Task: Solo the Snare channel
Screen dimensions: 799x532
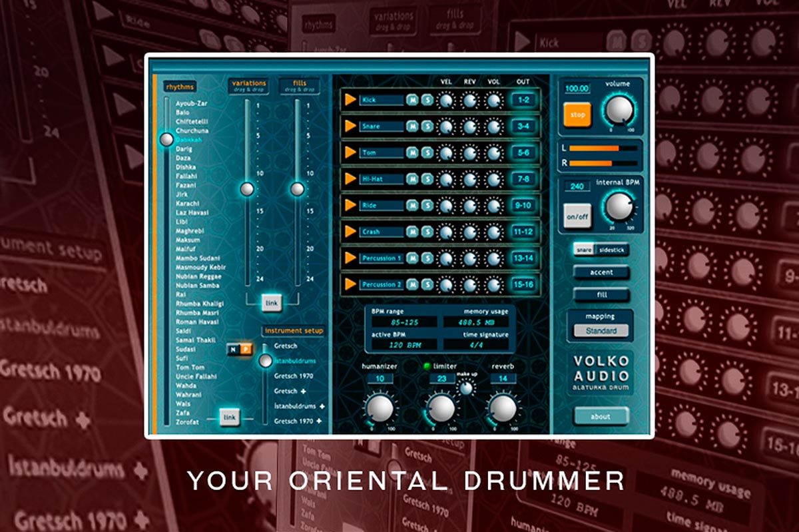Action: (x=427, y=127)
